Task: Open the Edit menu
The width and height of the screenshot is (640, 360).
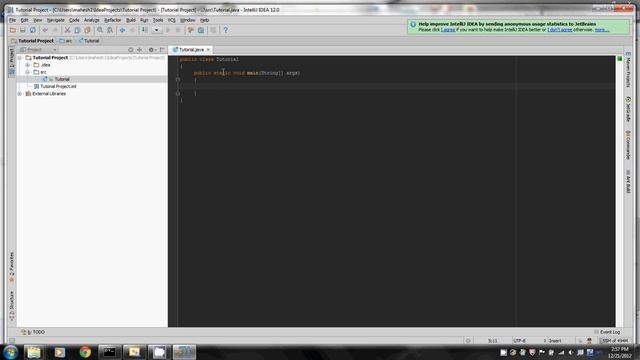Action: [x=24, y=20]
